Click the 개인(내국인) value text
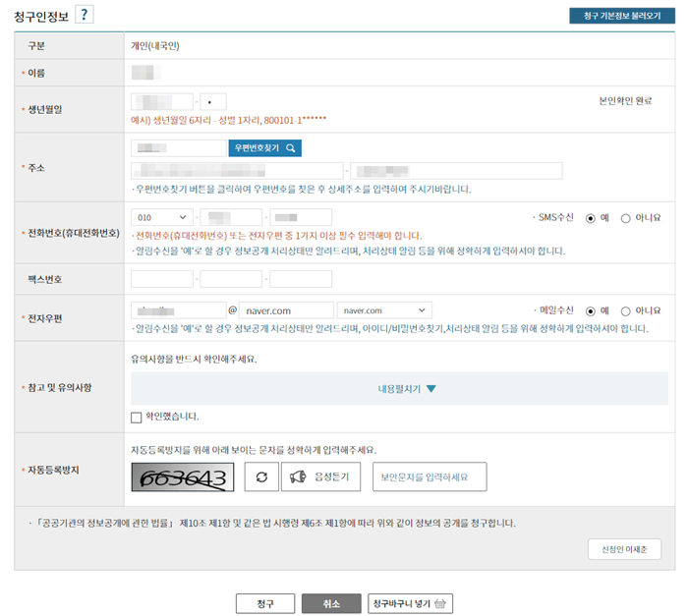The width and height of the screenshot is (688, 616). point(155,46)
